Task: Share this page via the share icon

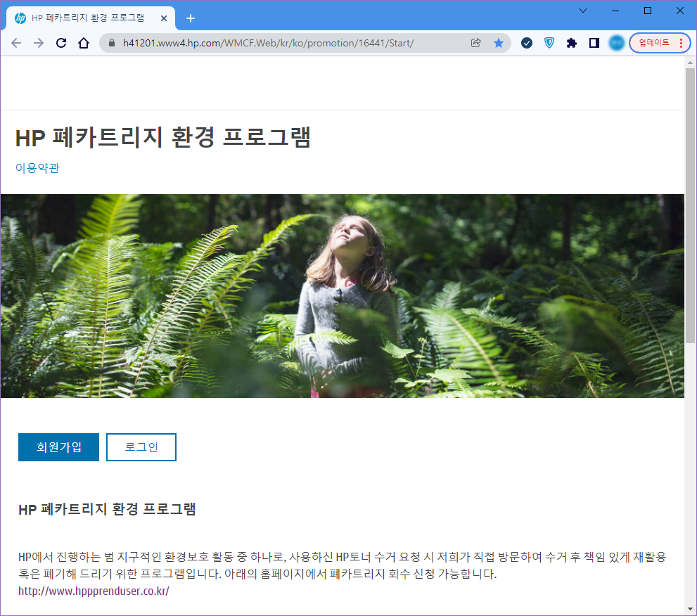Action: click(476, 43)
